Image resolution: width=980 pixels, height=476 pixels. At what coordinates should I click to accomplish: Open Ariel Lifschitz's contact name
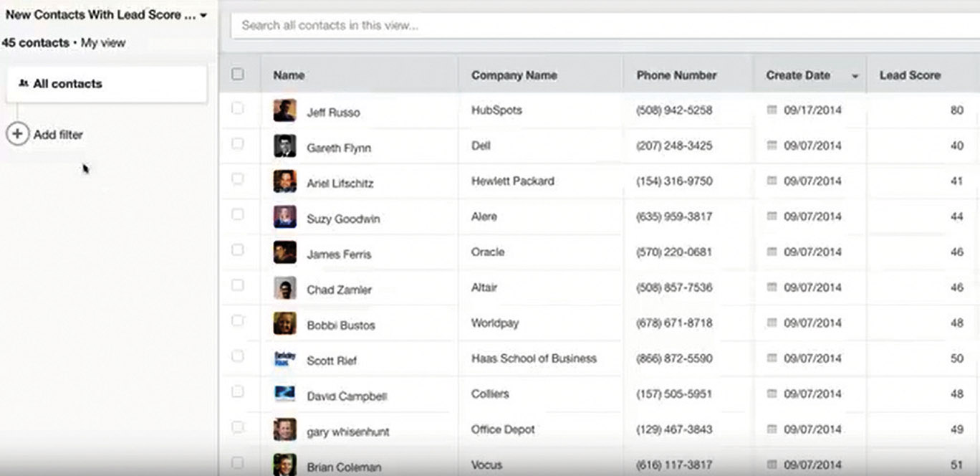[x=340, y=184]
